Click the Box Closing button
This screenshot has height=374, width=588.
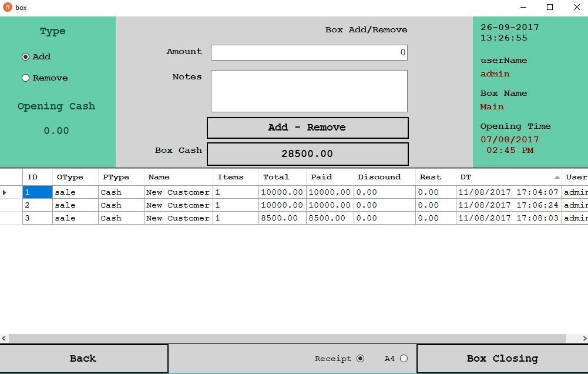point(502,359)
